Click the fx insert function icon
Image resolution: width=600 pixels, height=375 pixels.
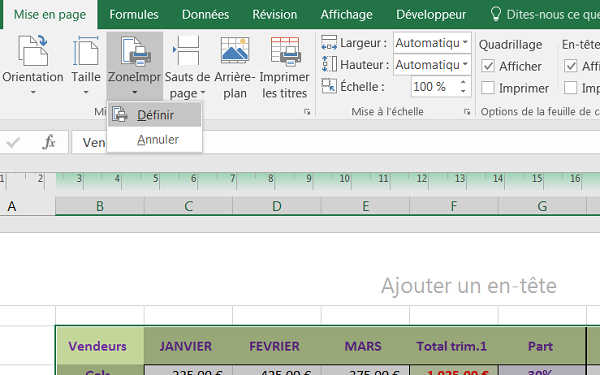pyautogui.click(x=49, y=142)
